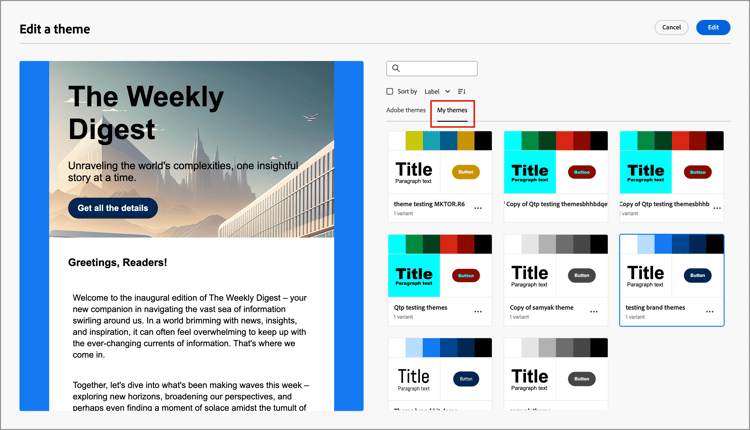Select the testing brand themes card
The width and height of the screenshot is (750, 430).
click(x=672, y=280)
